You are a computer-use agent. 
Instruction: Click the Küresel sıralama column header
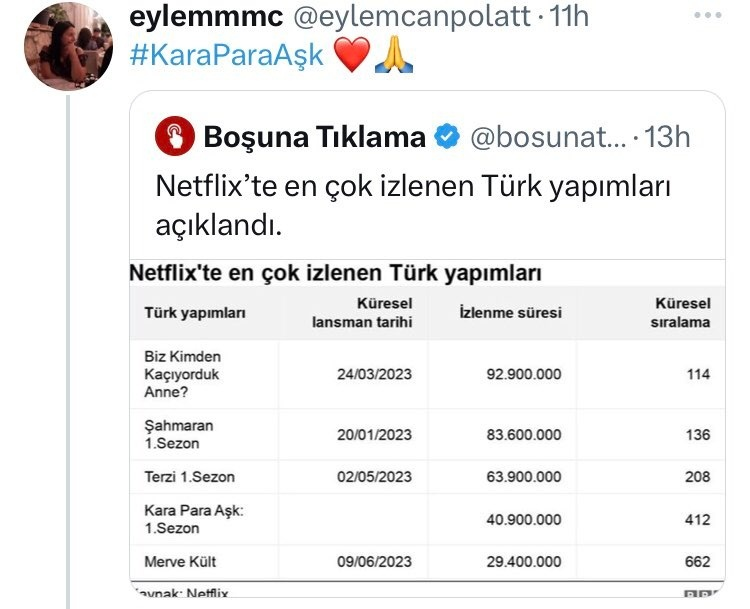tap(682, 312)
